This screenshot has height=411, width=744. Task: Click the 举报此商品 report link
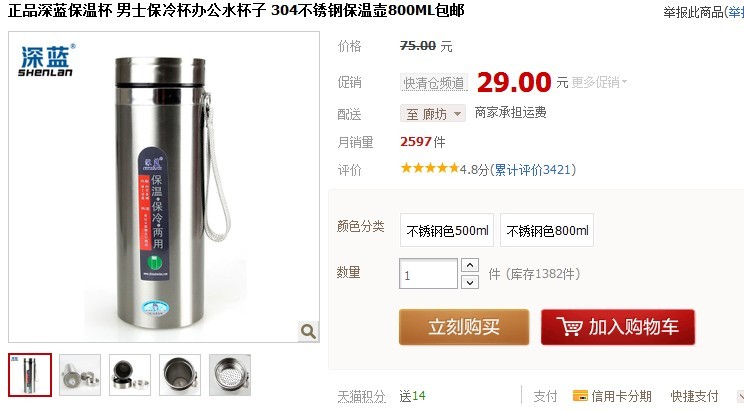click(693, 12)
